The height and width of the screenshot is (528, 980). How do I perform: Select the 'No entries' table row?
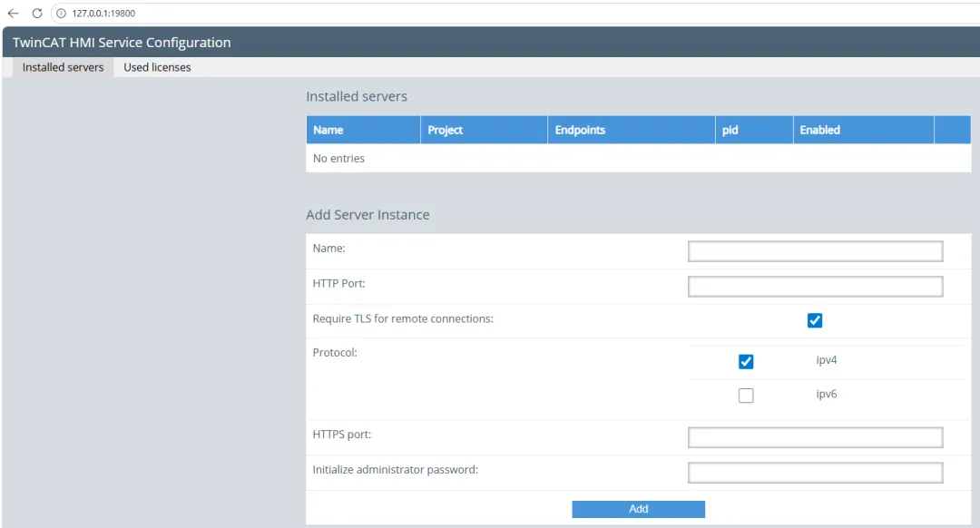[638, 159]
